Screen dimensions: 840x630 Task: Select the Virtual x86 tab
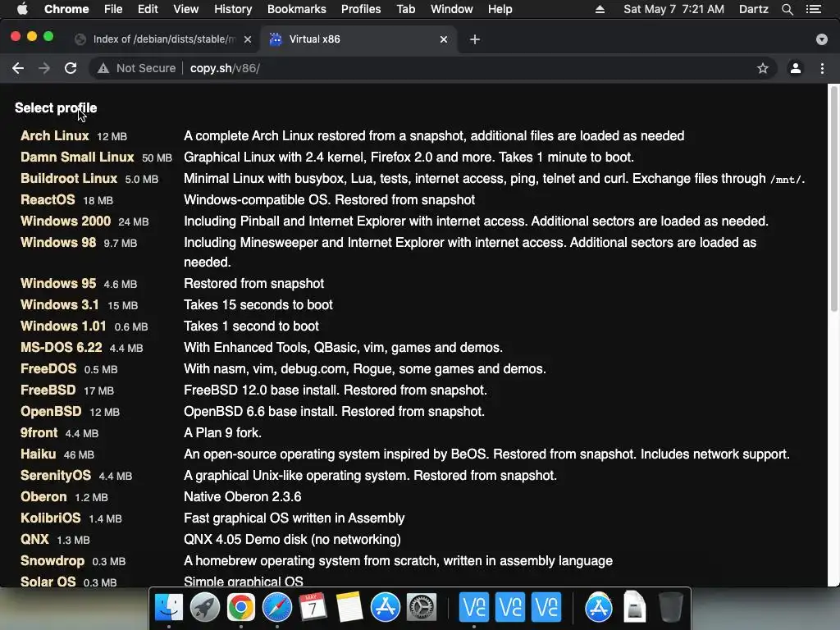point(359,39)
